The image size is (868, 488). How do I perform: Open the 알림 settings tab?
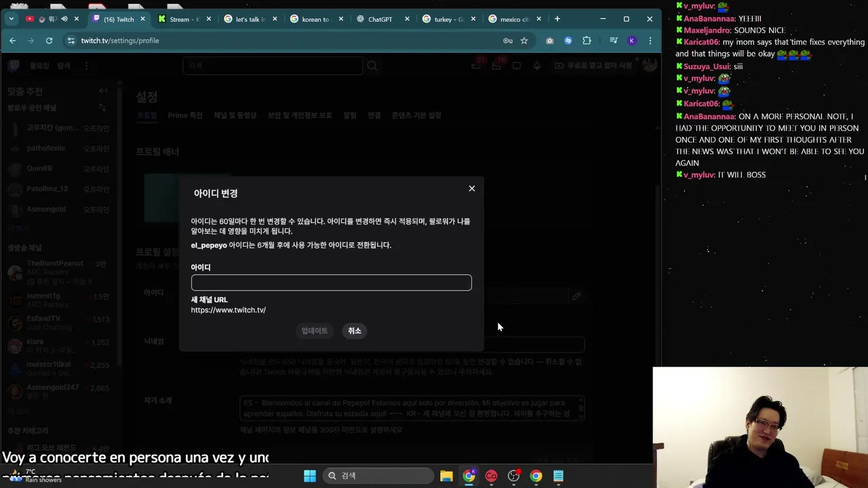(350, 115)
